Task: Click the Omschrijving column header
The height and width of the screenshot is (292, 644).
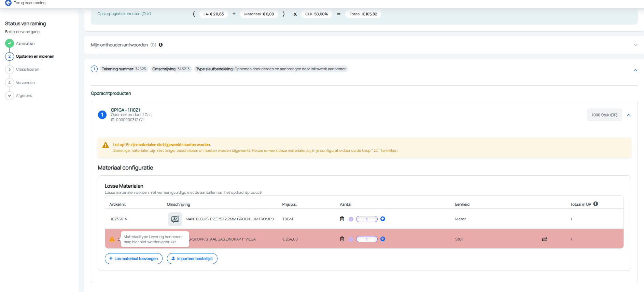Action: pyautogui.click(x=178, y=204)
